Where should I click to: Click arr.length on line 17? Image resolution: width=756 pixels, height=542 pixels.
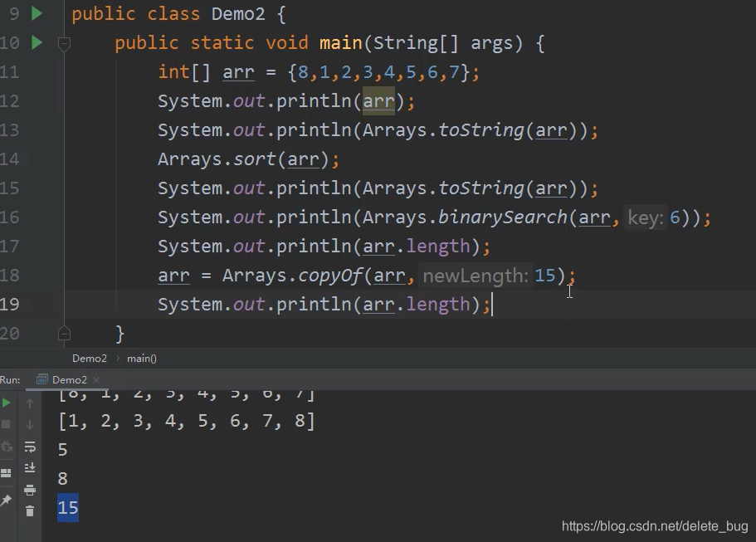click(x=416, y=247)
